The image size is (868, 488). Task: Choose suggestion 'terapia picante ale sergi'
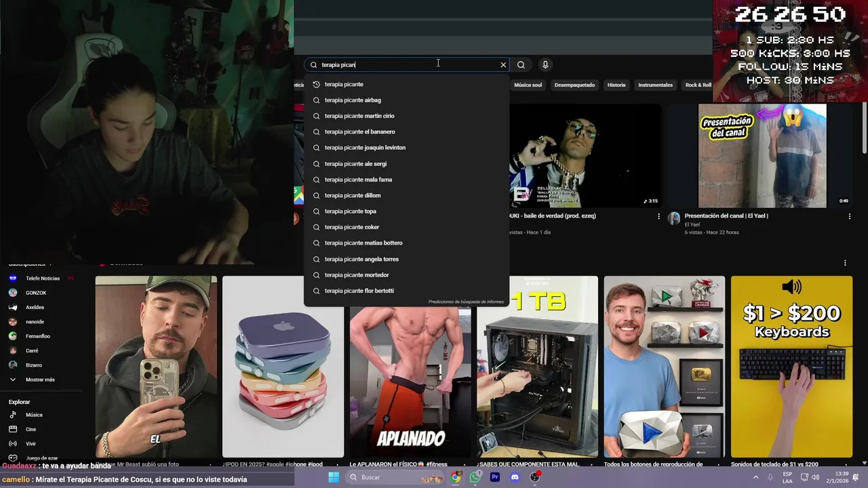coord(406,164)
